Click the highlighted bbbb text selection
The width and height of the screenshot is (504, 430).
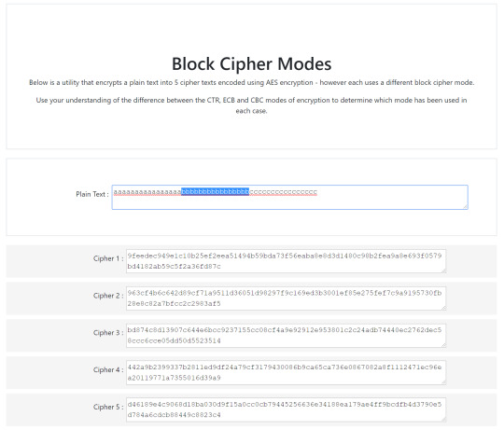[215, 192]
